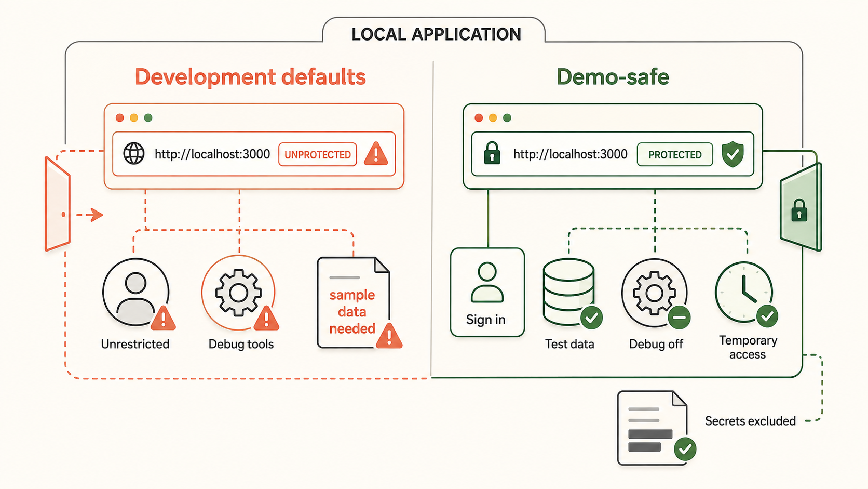The width and height of the screenshot is (868, 489).
Task: Select the Debug tools gear icon
Action: 238,293
